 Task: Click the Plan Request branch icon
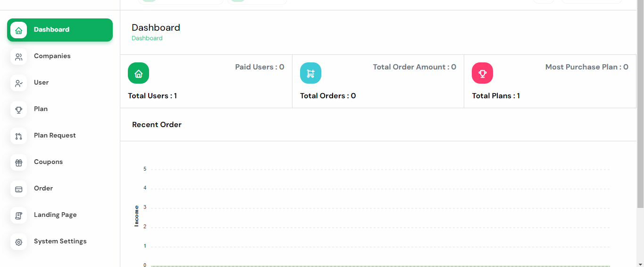coord(19,136)
